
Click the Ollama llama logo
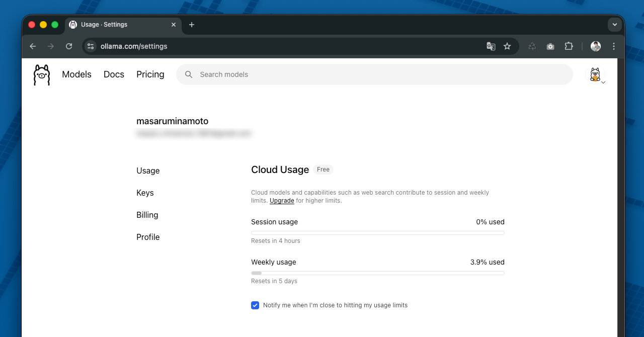42,75
